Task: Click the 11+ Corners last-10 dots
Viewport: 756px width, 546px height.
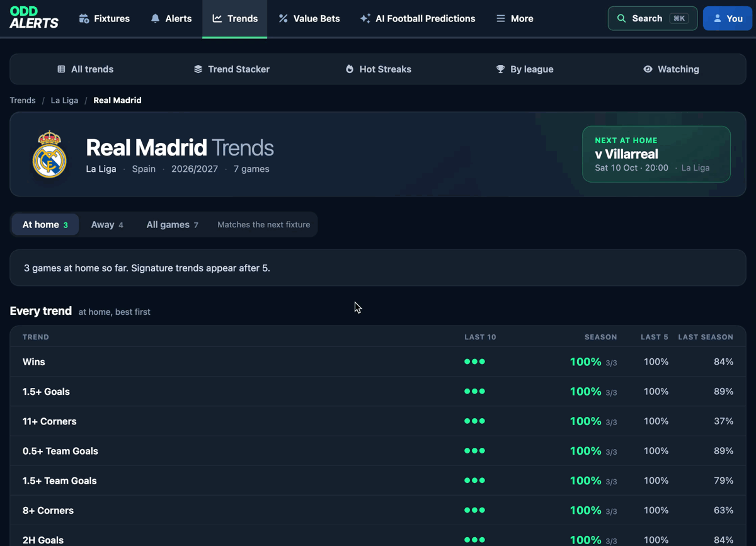Action: point(474,421)
